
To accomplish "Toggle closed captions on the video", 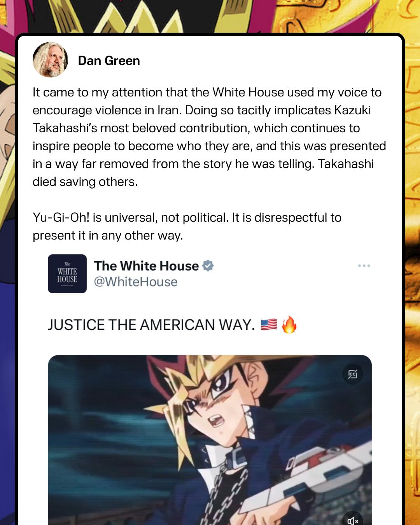I will click(x=353, y=374).
